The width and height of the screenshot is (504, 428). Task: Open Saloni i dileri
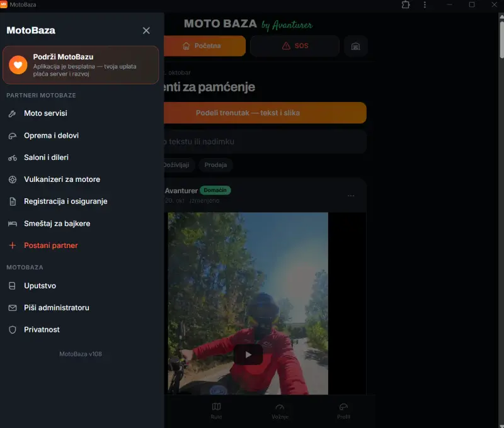[81, 157]
